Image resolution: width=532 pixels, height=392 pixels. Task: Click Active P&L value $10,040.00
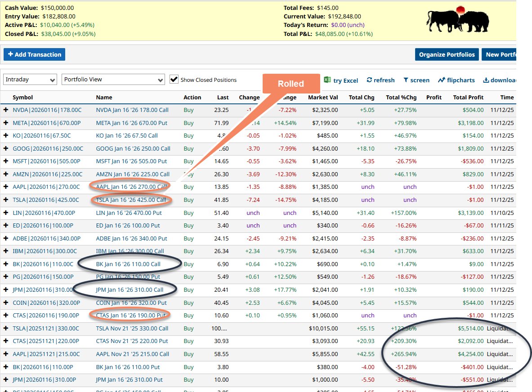(54, 25)
